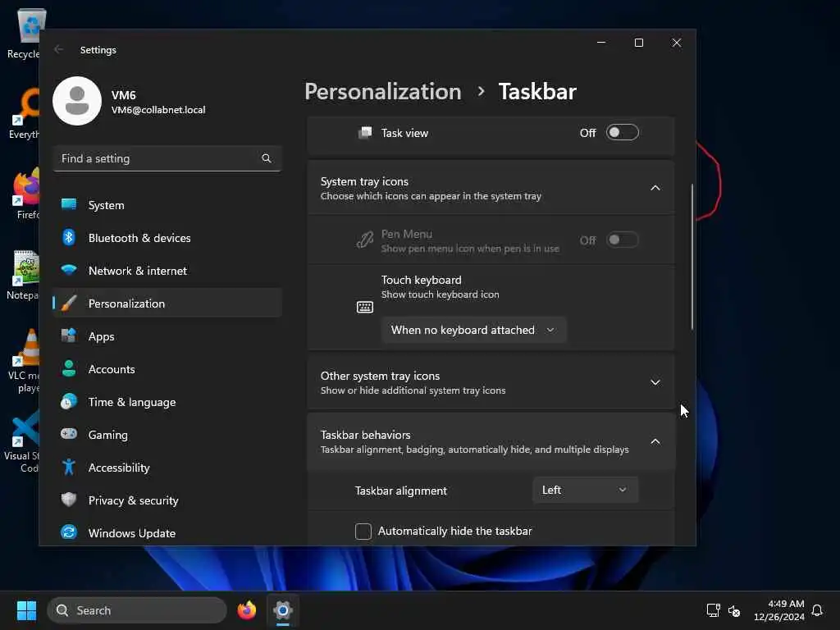Click the Everything desktop shortcut

tap(24, 114)
